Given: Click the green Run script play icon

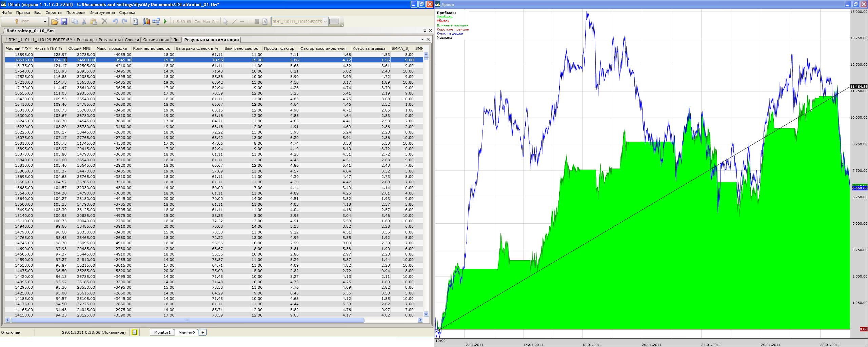Looking at the screenshot, I should coord(165,22).
